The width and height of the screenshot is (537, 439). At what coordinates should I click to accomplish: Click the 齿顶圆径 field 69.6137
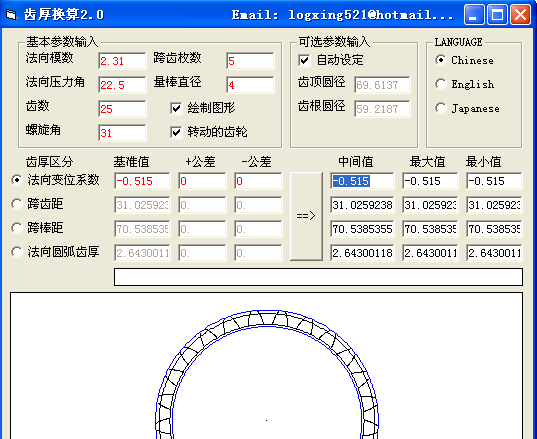(x=382, y=85)
